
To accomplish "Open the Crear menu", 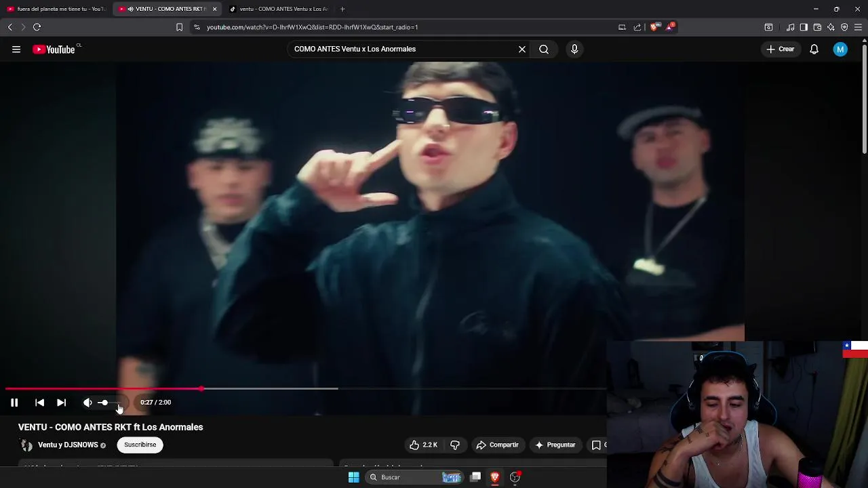I will (780, 49).
